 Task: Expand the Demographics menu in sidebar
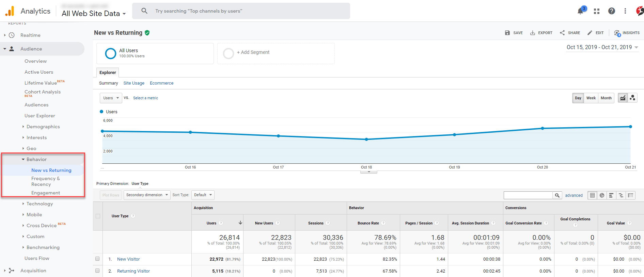pos(43,127)
